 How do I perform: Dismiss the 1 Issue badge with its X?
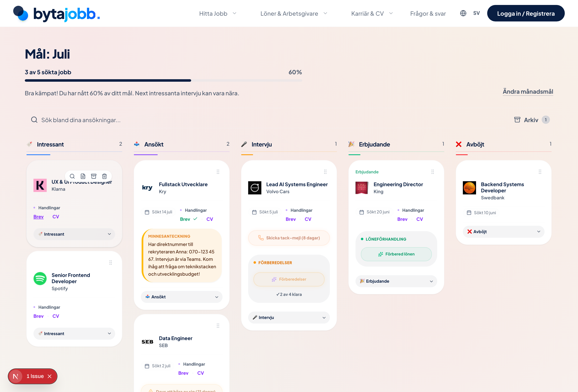pyautogui.click(x=50, y=376)
